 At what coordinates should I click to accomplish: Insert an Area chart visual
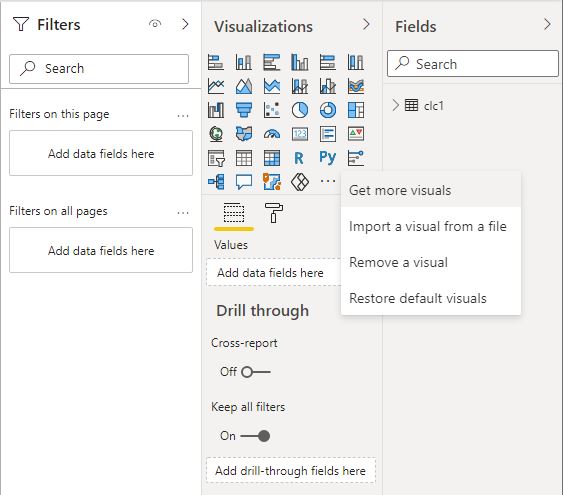[x=244, y=86]
